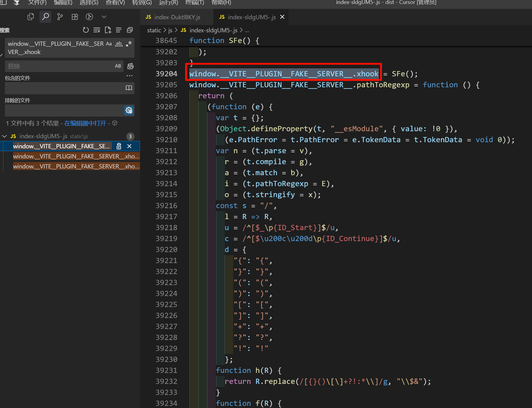Open the Extensions view icon

tap(75, 17)
